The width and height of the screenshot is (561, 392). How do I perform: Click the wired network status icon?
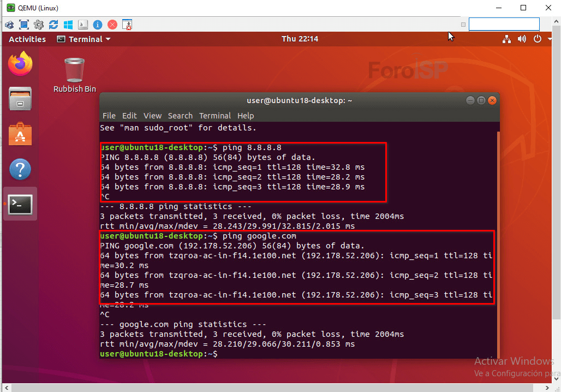pyautogui.click(x=506, y=39)
